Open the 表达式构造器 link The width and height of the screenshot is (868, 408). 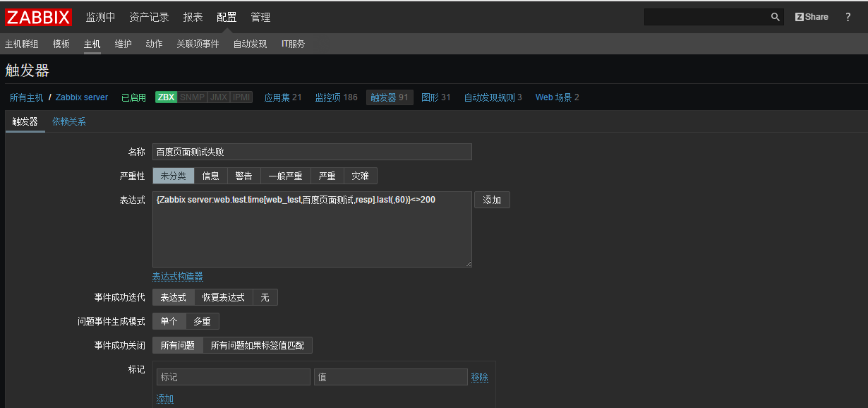click(177, 277)
